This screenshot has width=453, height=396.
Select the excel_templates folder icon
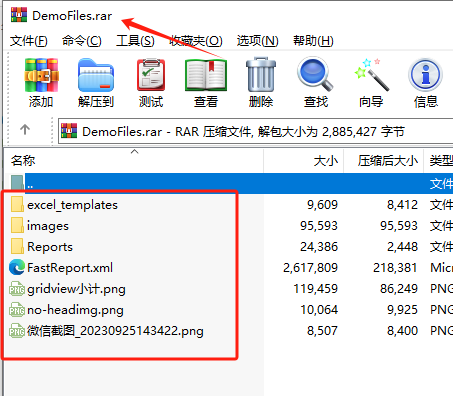17,204
